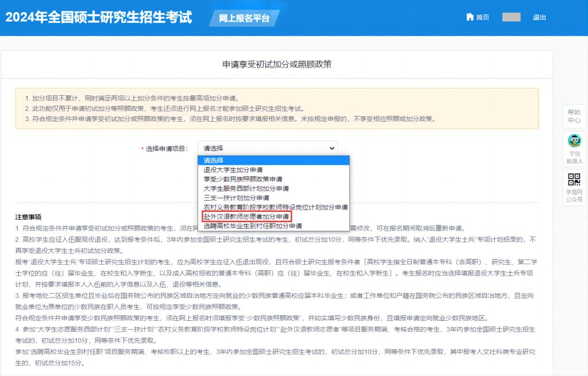Switch to the 网上报名平台 tab

tap(244, 18)
